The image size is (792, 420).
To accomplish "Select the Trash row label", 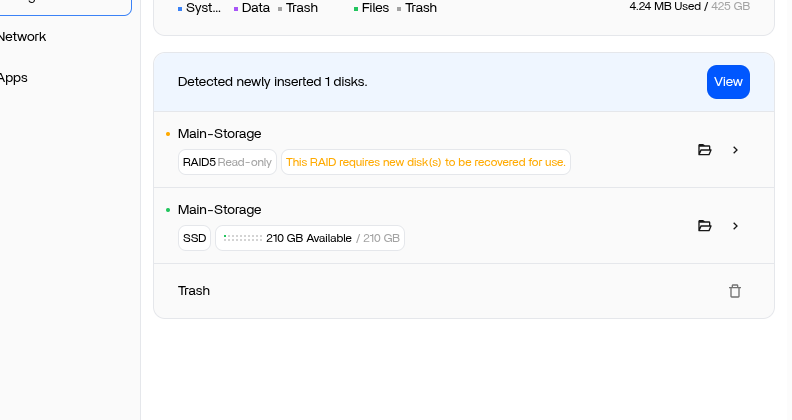I will [x=194, y=291].
